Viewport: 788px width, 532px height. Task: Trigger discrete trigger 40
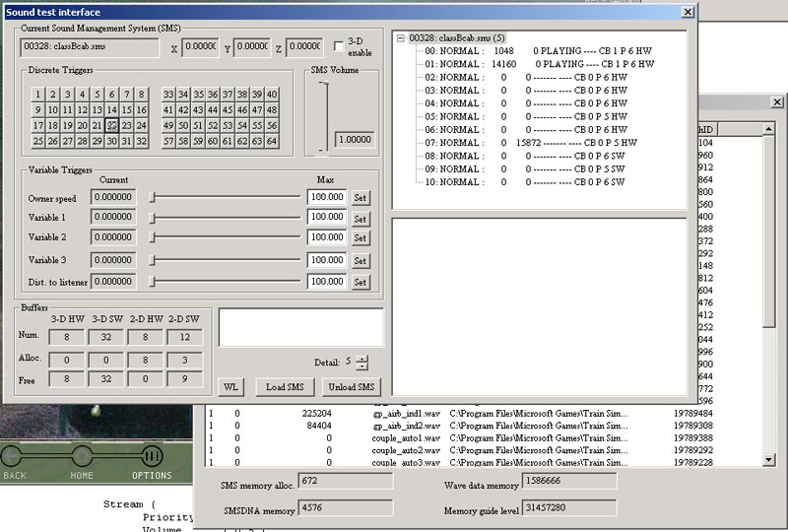tap(272, 94)
